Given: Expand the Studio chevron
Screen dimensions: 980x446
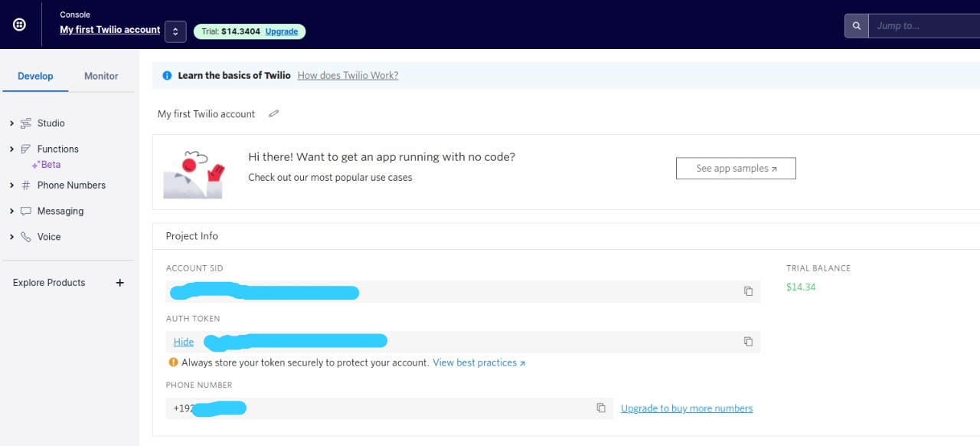Looking at the screenshot, I should (11, 123).
